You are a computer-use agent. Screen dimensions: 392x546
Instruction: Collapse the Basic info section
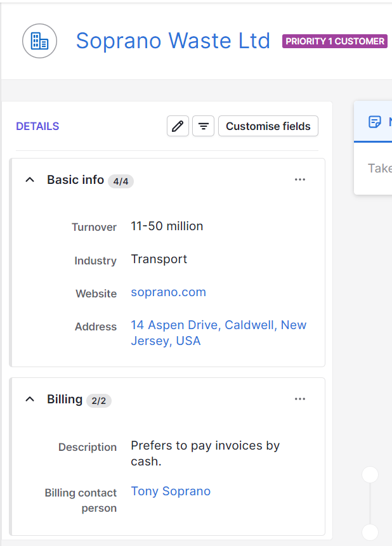pos(29,180)
